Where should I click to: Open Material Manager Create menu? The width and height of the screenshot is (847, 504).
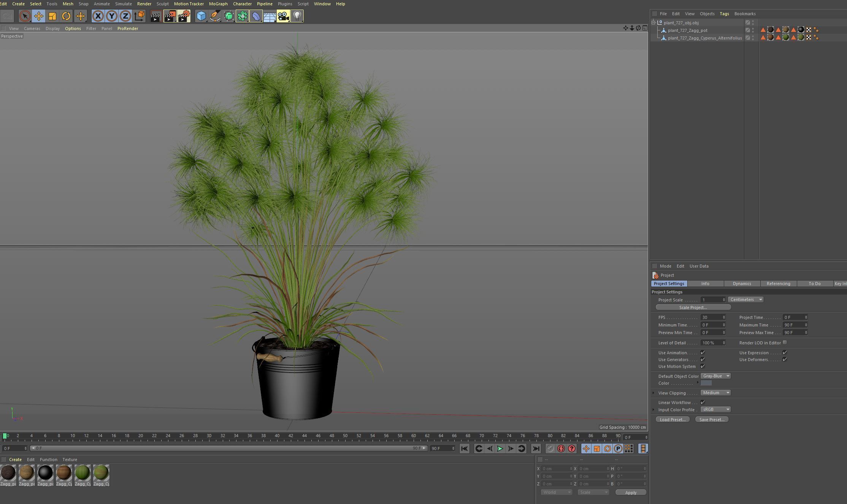click(x=15, y=460)
